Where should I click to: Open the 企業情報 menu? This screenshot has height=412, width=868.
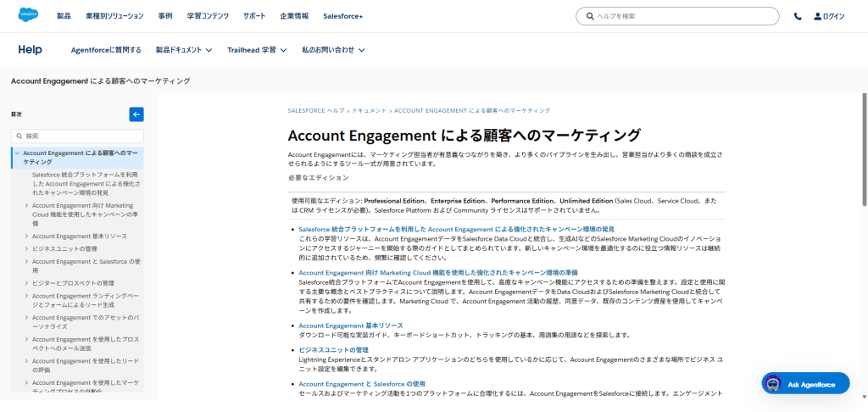[x=294, y=17]
